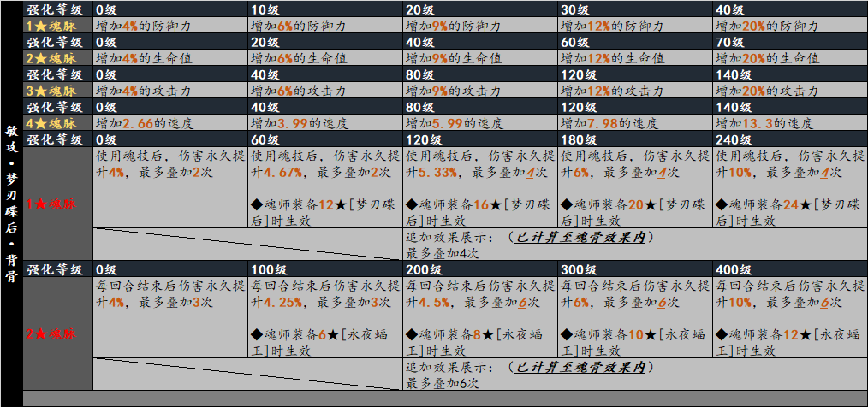The image size is (868, 407).
Task: Click the 使用魂技后 cell with 5.33% damage boost
Action: click(x=480, y=188)
